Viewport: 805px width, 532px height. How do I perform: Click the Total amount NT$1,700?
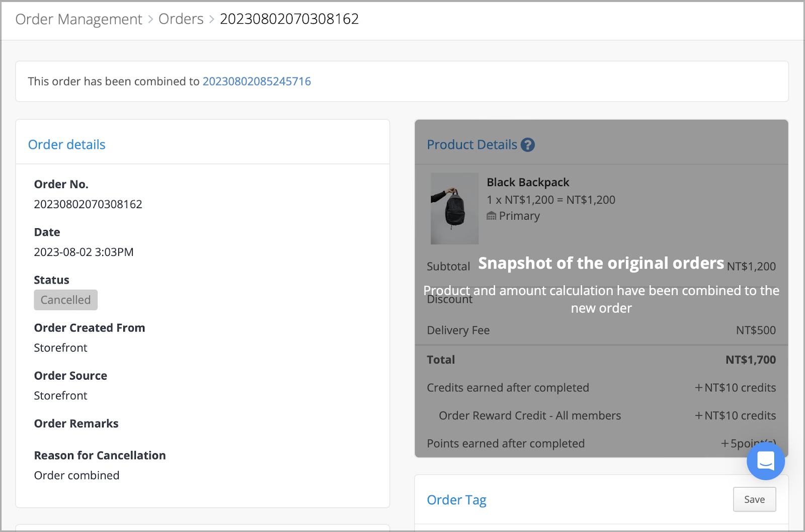tap(751, 360)
